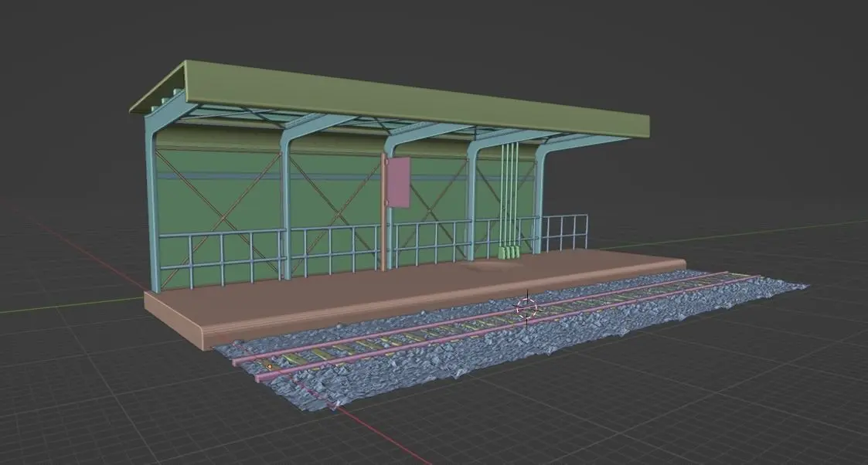Select the vertical green pipes on the wall
The width and height of the screenshot is (868, 465).
point(509,194)
